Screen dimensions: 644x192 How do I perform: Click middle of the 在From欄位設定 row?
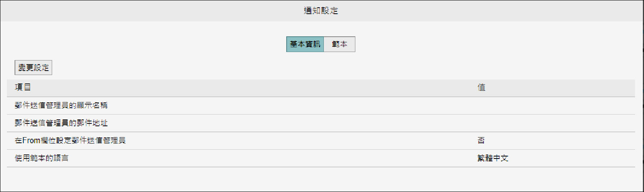[x=283, y=141]
